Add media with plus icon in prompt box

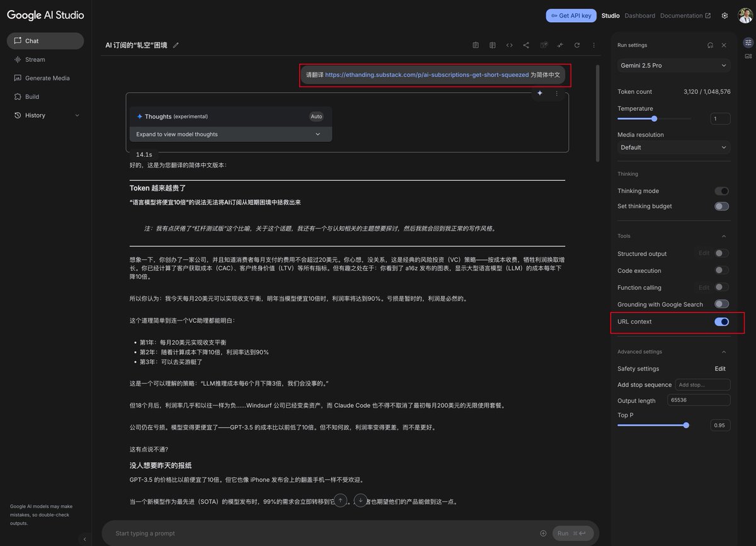(543, 533)
